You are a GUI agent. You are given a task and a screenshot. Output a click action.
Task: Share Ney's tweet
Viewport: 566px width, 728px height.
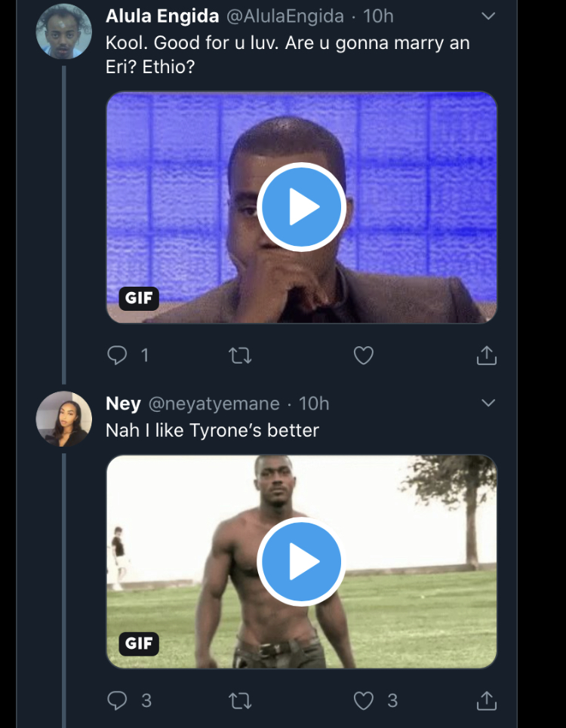[x=487, y=701]
